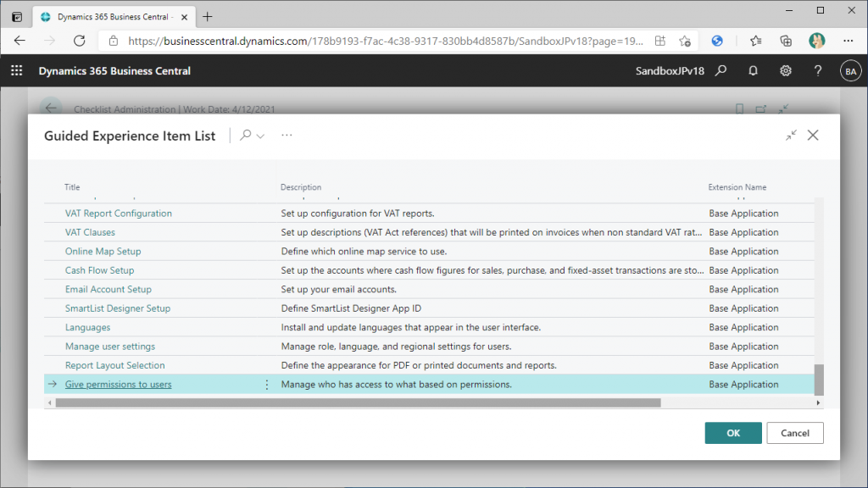The width and height of the screenshot is (868, 488).
Task: Collapse the Checklist Administration background page
Action: 782,109
